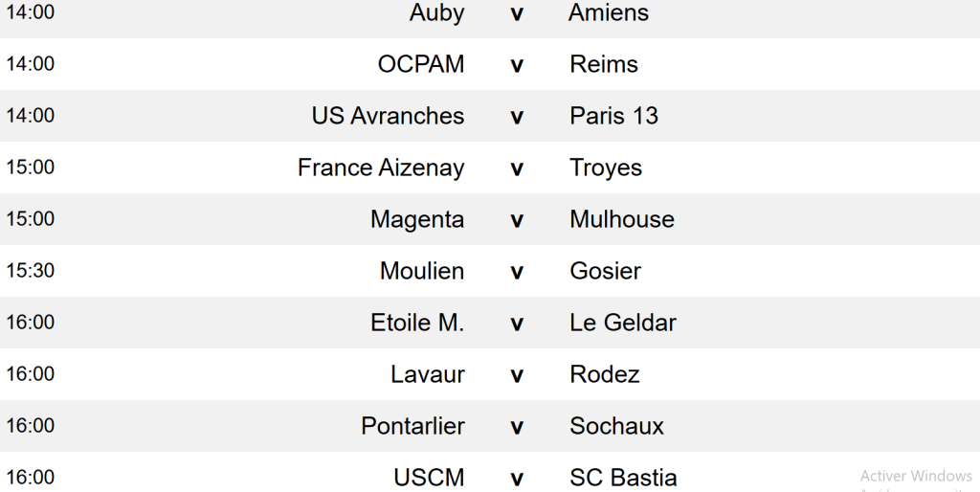980x492 pixels.
Task: Select Paris 13 away team
Action: pos(614,117)
